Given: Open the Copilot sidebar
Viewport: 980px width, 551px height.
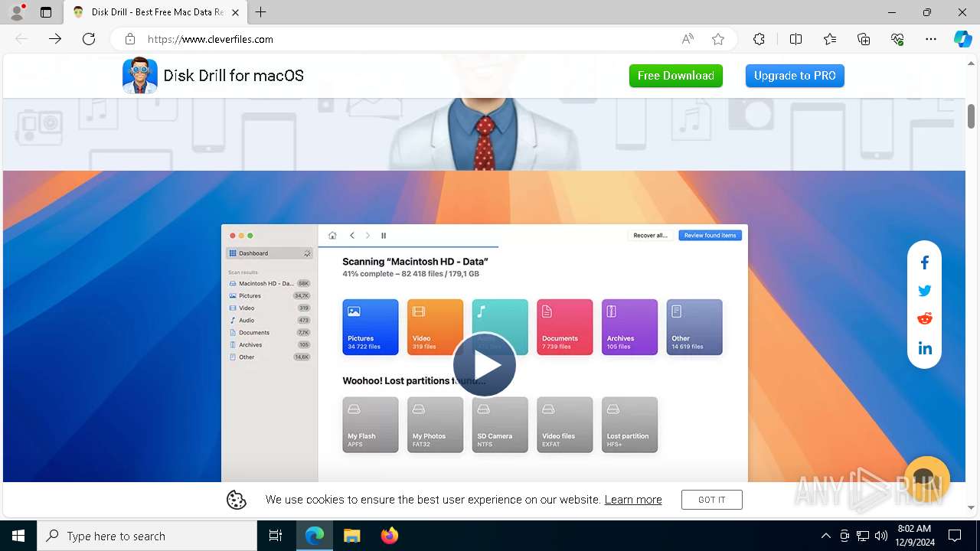Looking at the screenshot, I should point(962,39).
